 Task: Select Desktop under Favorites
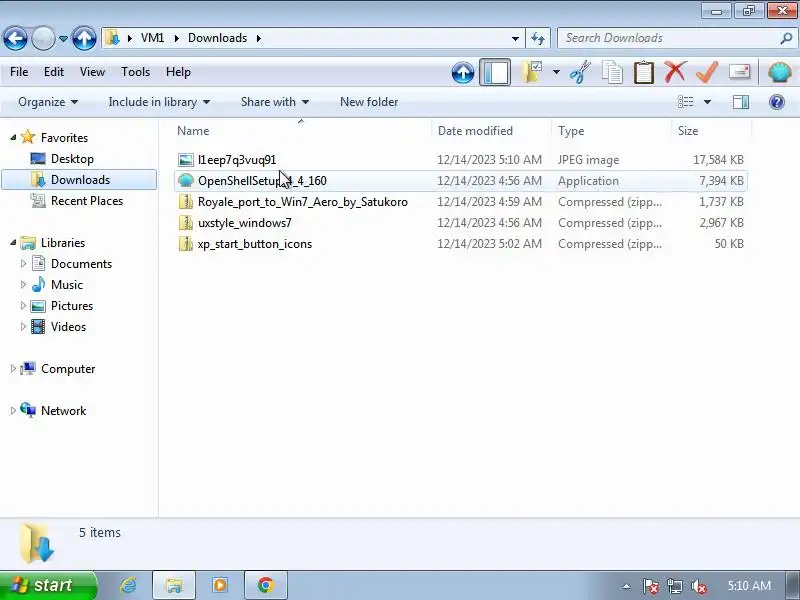tap(72, 159)
